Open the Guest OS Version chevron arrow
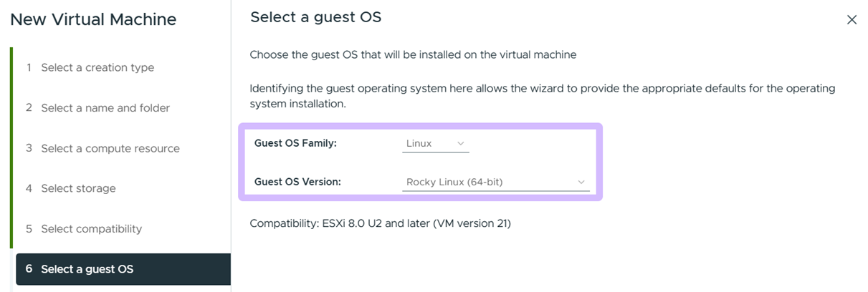Image resolution: width=868 pixels, height=292 pixels. pyautogui.click(x=581, y=182)
